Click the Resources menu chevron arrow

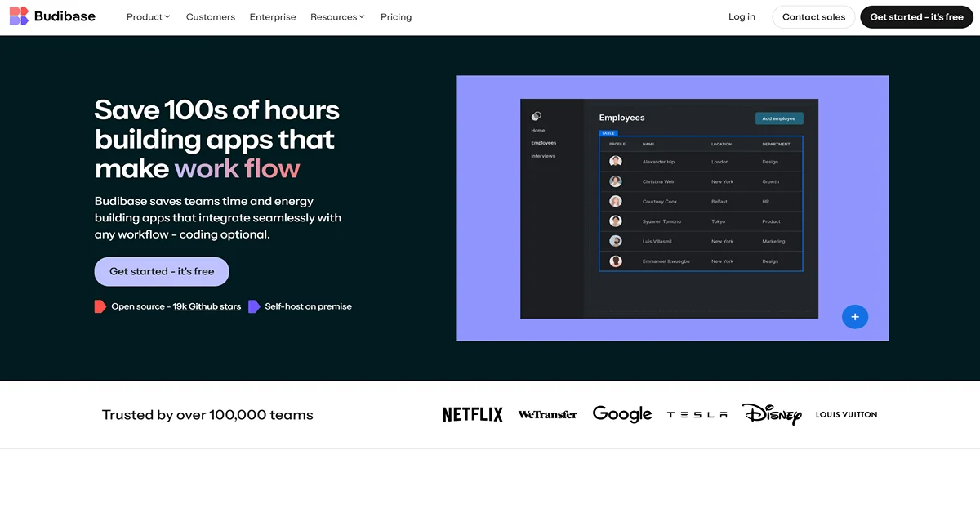[362, 17]
